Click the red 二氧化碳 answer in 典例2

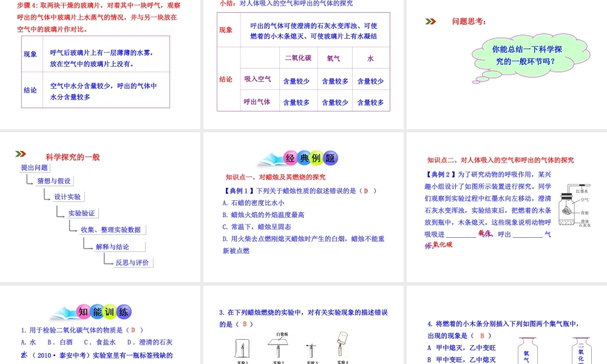tap(440, 244)
